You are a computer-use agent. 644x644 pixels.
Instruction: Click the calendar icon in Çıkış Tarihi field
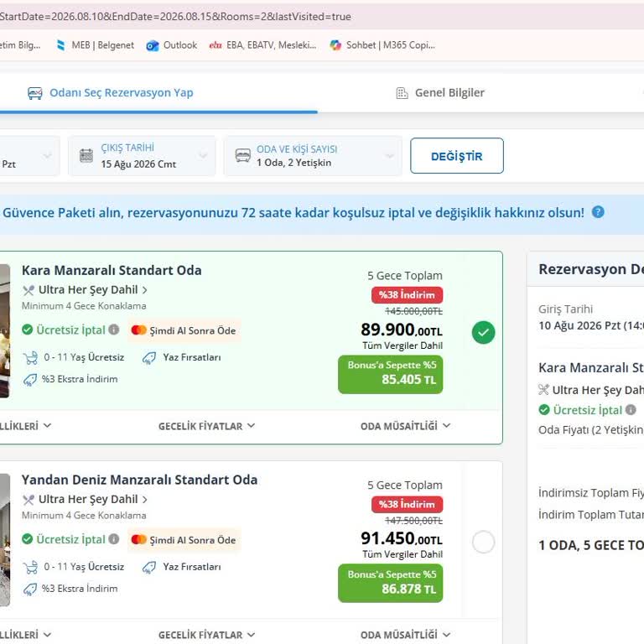click(86, 156)
